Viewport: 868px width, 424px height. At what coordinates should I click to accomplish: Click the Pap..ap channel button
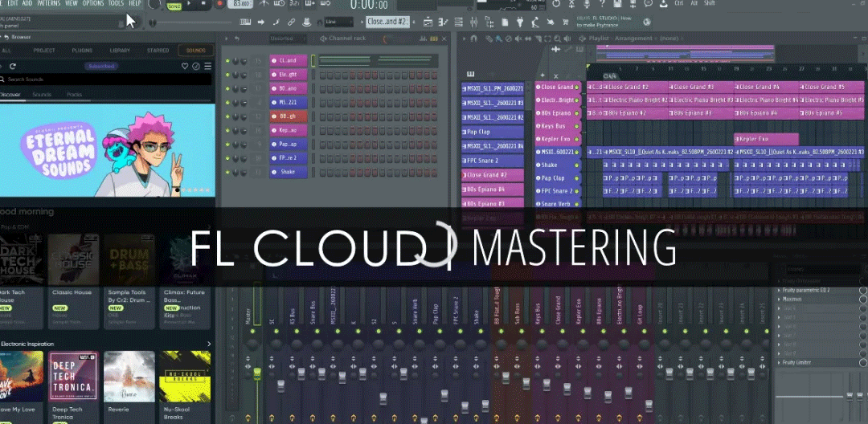click(288, 144)
